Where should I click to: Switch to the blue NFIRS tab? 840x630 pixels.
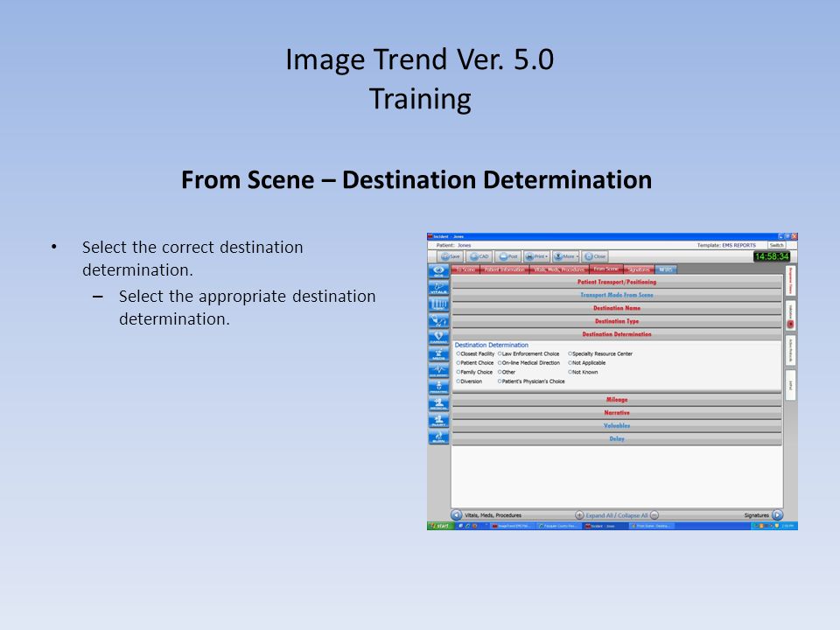[665, 269]
